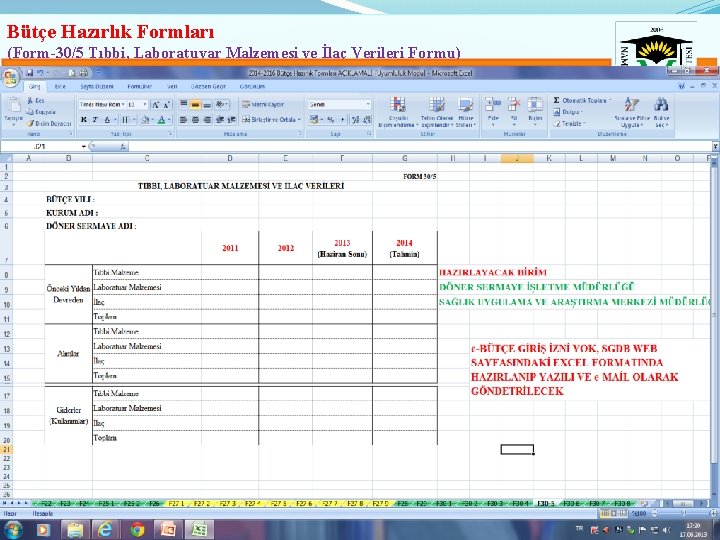This screenshot has height=540, width=720.
Task: Toggle underline formatting
Action: pos(107,120)
